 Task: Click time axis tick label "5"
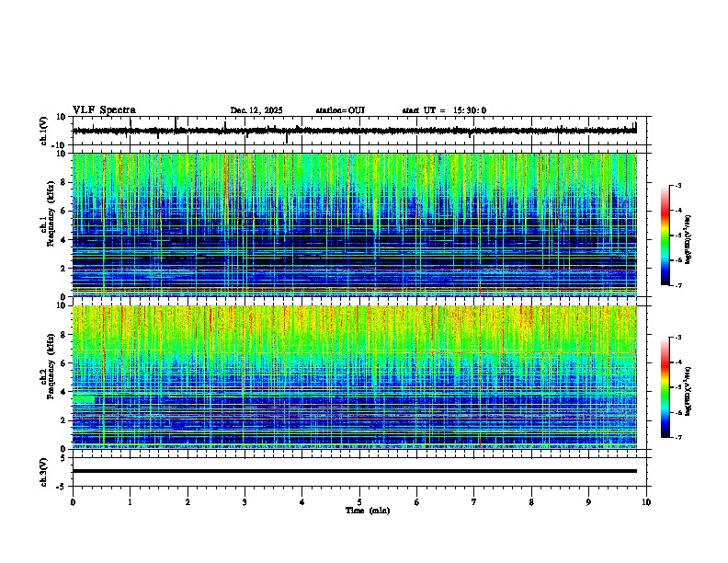pyautogui.click(x=359, y=502)
